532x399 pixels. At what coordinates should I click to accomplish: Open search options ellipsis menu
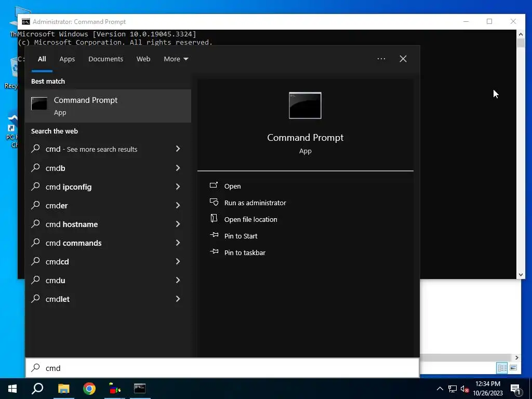(381, 59)
